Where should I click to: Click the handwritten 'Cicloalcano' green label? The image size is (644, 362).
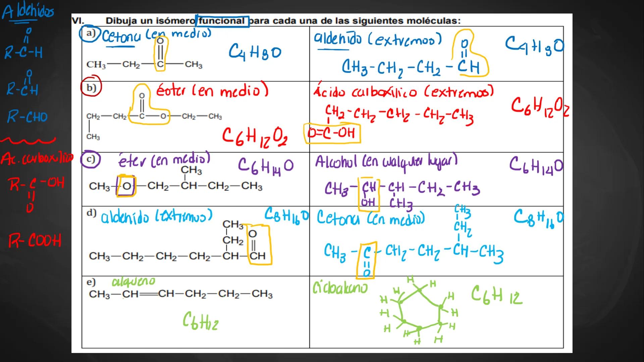[x=340, y=288]
